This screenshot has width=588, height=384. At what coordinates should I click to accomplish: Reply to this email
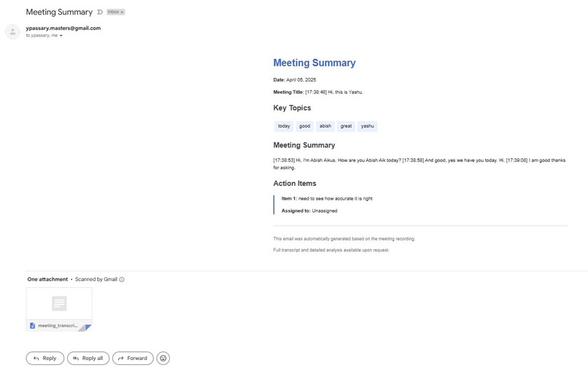tap(45, 358)
